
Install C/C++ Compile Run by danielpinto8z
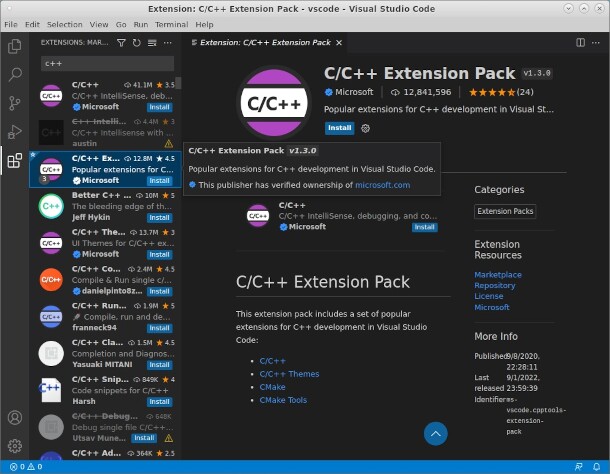point(160,291)
